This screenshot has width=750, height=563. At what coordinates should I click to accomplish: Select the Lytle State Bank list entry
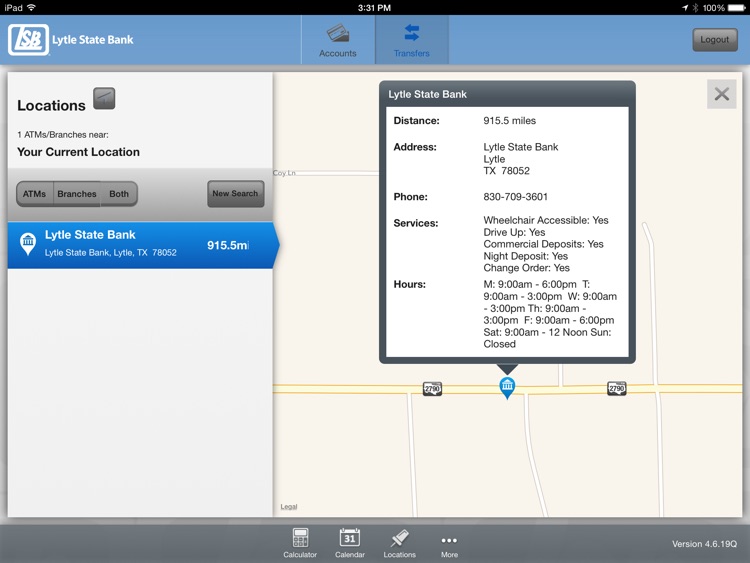[142, 244]
